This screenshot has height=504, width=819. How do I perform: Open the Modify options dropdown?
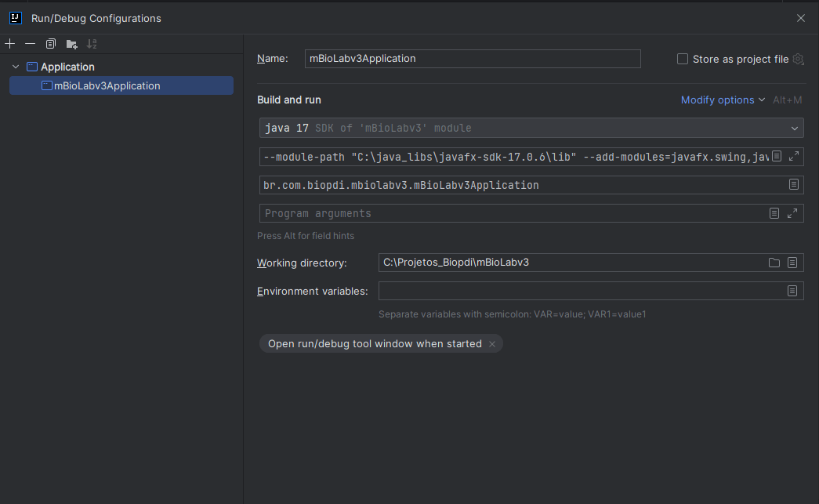[760, 100]
